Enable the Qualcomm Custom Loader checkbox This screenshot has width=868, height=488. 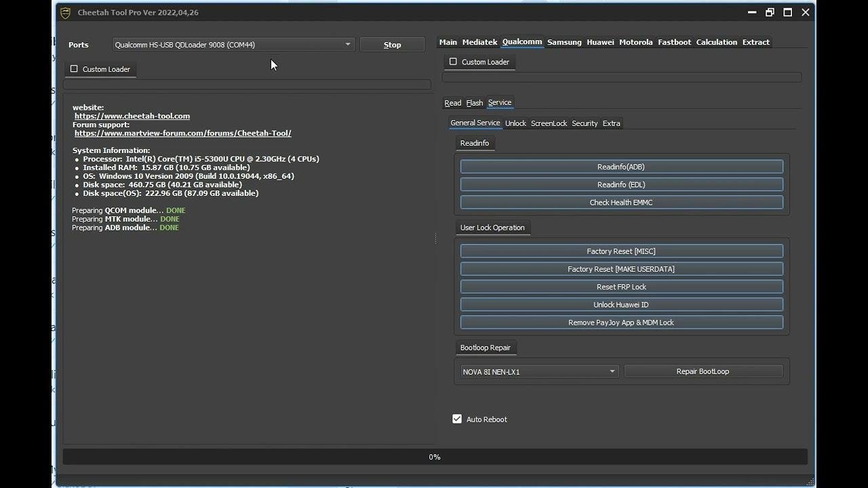(454, 62)
